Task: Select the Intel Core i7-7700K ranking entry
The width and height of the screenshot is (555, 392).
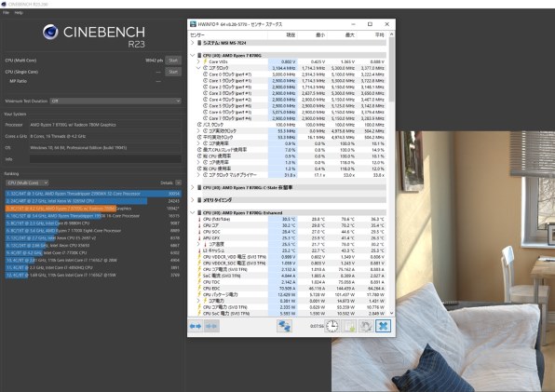Action: pyautogui.click(x=93, y=253)
